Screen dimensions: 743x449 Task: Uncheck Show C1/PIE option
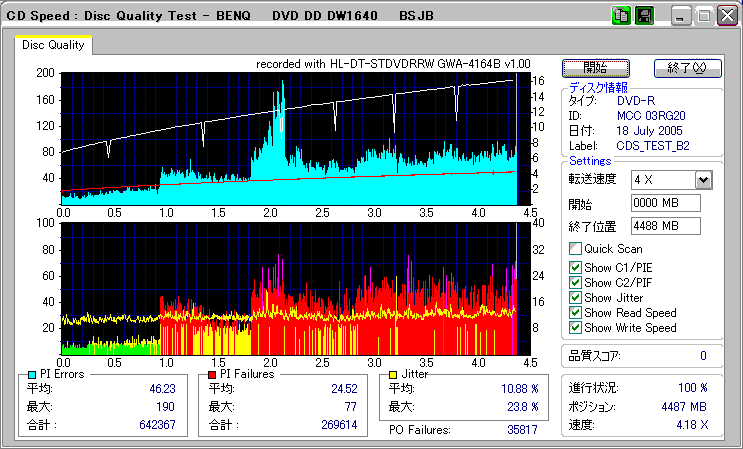click(x=575, y=268)
